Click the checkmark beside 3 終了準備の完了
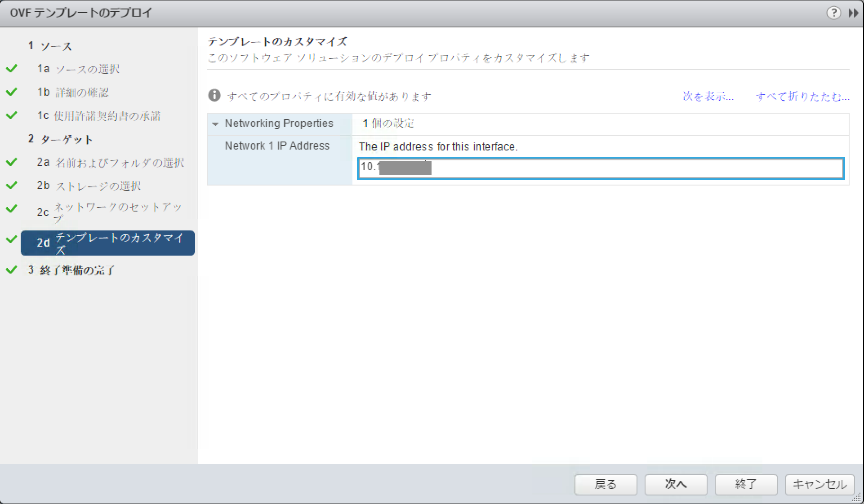This screenshot has height=504, width=864. (12, 270)
